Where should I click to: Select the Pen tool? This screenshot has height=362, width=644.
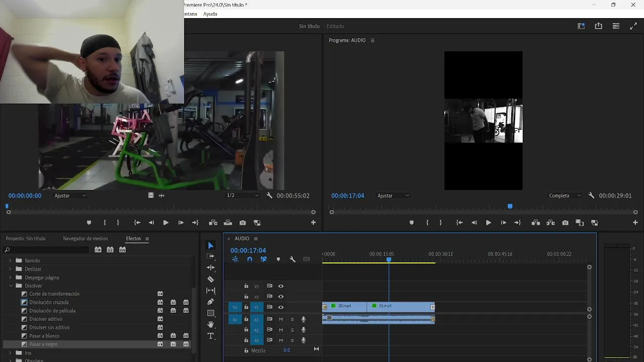coord(211,302)
